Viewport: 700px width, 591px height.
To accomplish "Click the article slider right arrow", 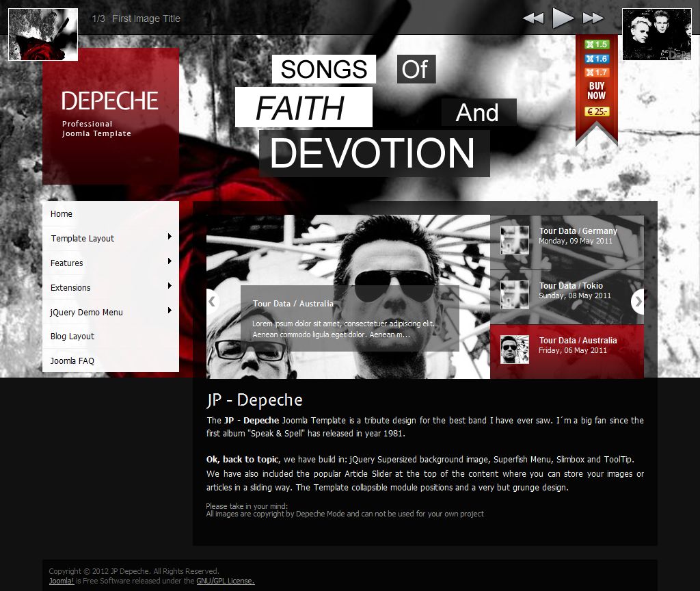I will pyautogui.click(x=638, y=302).
